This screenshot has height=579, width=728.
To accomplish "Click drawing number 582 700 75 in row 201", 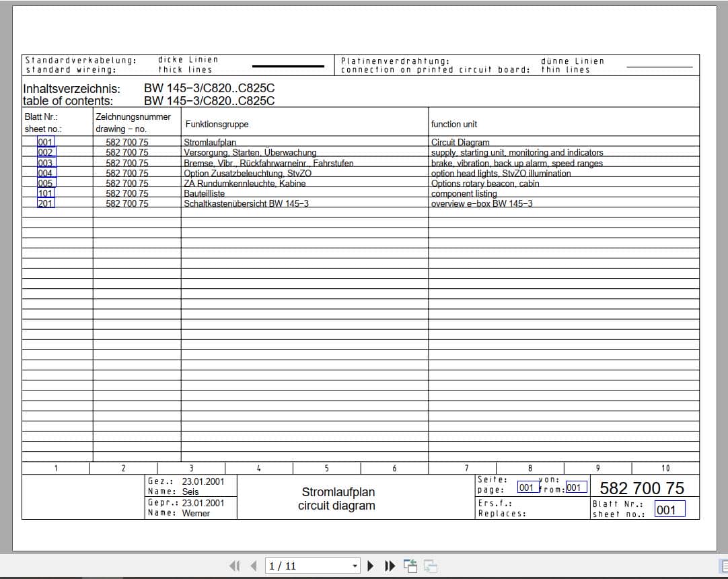I will pos(127,203).
